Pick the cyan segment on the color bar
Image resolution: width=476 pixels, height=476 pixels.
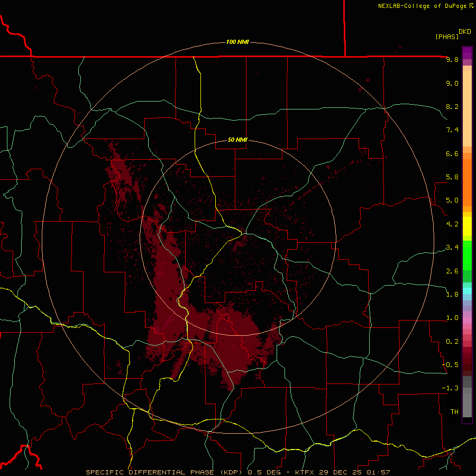[x=467, y=291]
